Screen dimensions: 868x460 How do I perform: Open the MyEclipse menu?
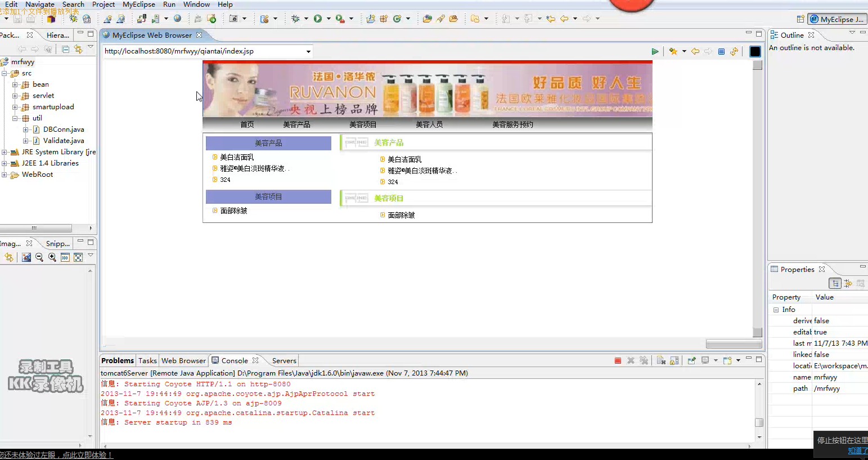[139, 5]
